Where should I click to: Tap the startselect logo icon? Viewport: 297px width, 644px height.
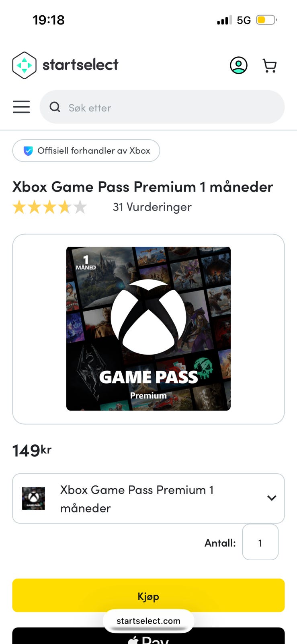point(25,65)
